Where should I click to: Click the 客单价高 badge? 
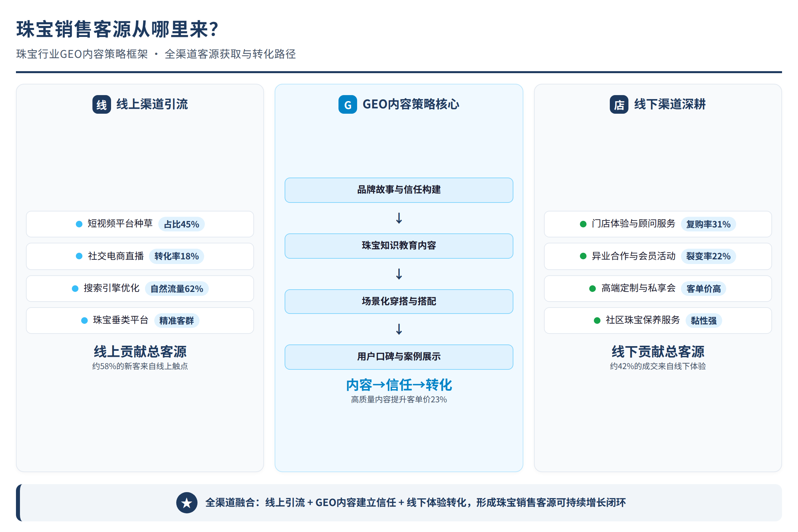point(704,289)
